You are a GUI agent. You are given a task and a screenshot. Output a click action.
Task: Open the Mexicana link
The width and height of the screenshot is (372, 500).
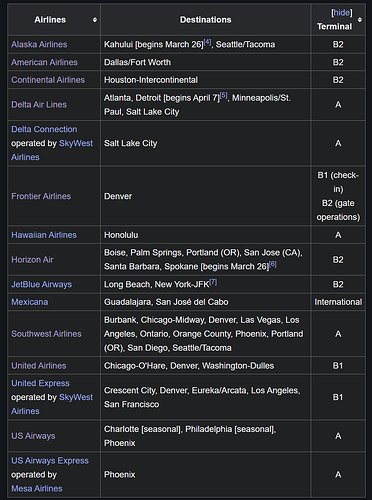(x=30, y=302)
